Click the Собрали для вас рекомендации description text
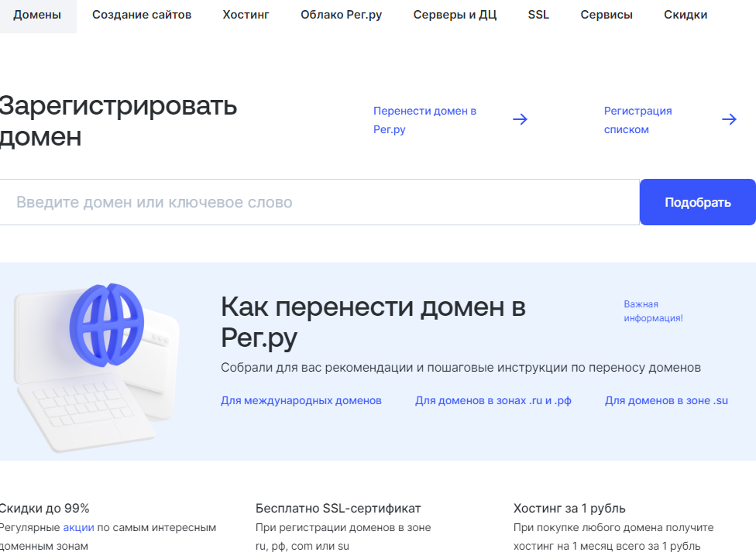 pos(461,367)
